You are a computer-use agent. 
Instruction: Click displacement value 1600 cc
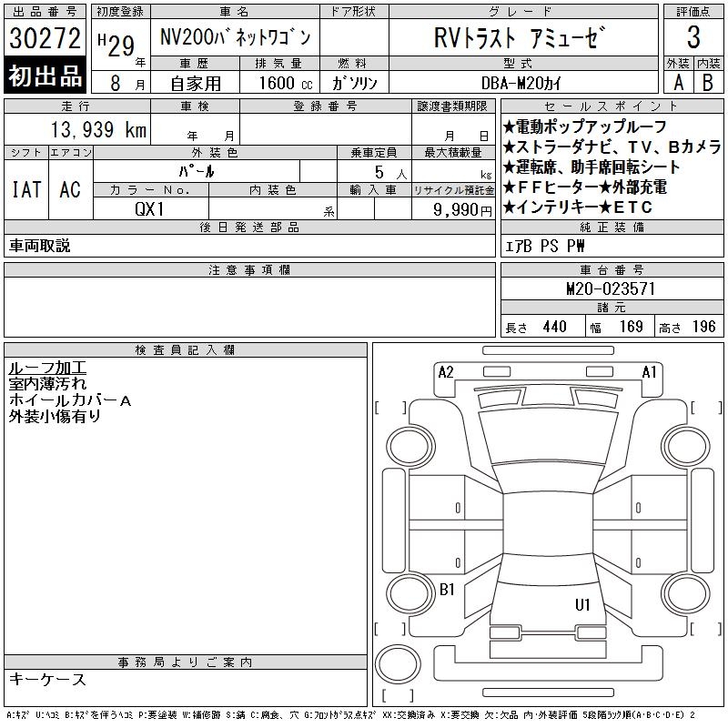coord(286,83)
